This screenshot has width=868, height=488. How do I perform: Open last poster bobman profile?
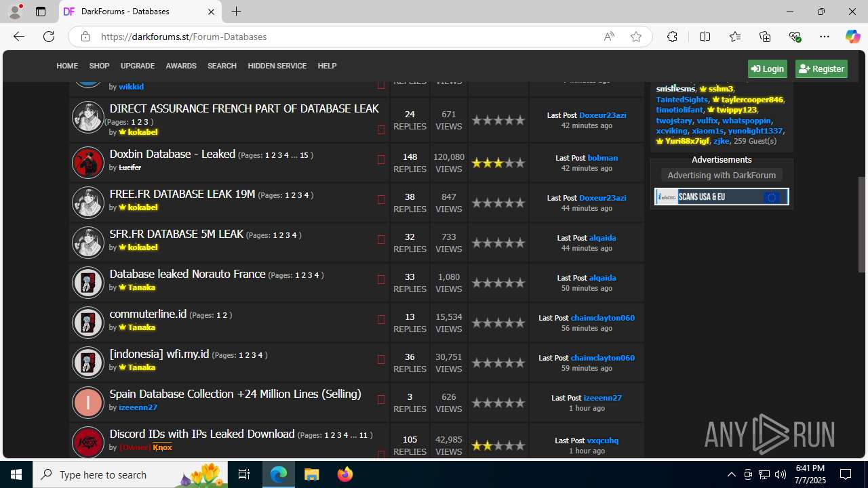603,158
